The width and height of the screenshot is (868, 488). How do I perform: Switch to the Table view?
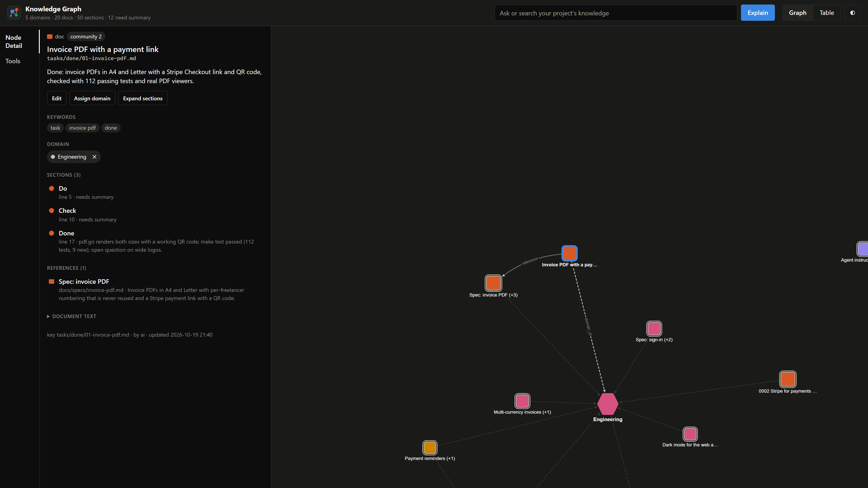(x=826, y=13)
